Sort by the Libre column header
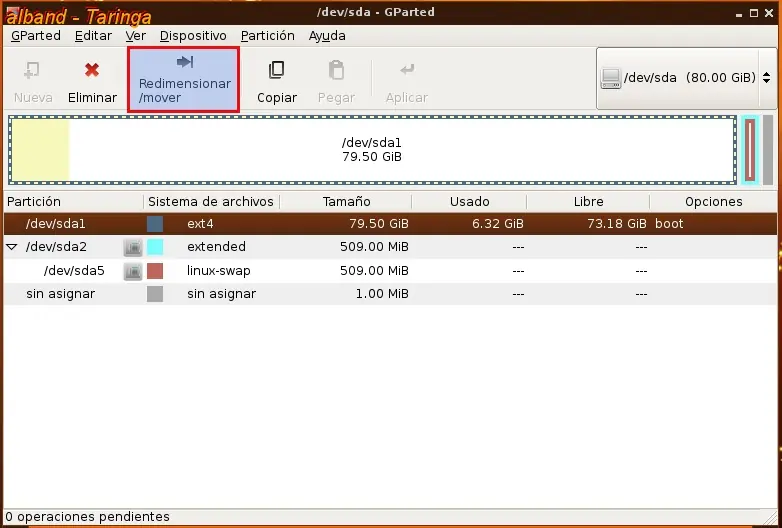The image size is (782, 528). [x=588, y=202]
